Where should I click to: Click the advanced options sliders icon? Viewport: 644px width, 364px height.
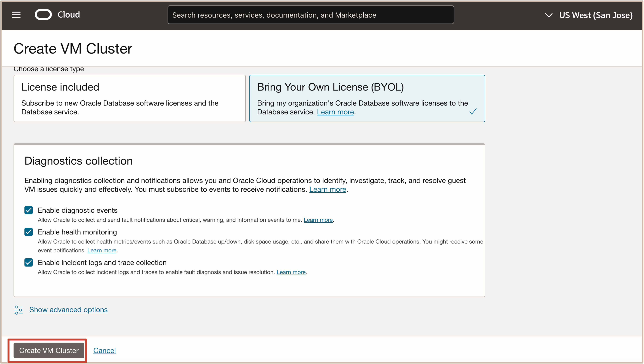click(x=18, y=310)
